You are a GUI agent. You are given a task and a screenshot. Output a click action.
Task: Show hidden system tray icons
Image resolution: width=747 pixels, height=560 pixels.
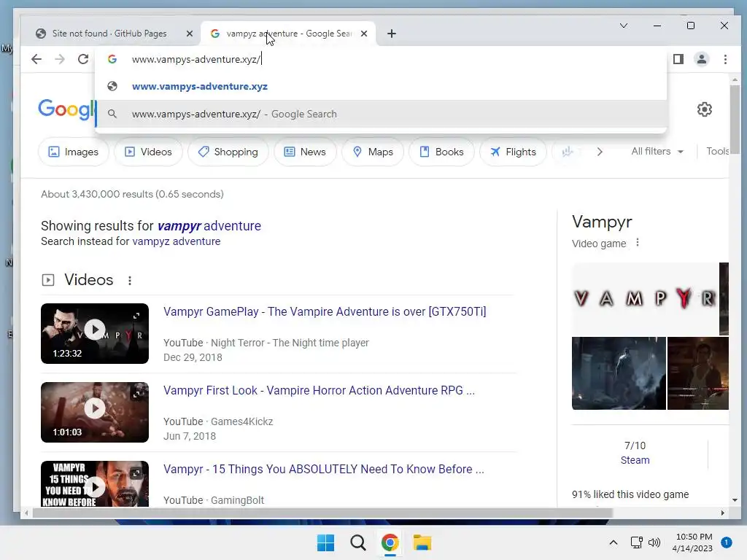coord(613,542)
